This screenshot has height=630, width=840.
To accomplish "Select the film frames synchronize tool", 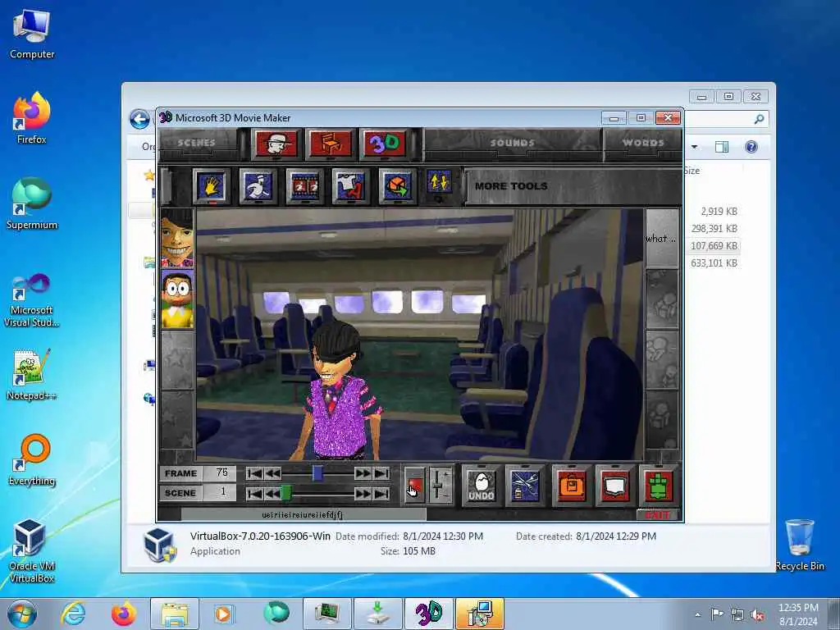I will (304, 186).
